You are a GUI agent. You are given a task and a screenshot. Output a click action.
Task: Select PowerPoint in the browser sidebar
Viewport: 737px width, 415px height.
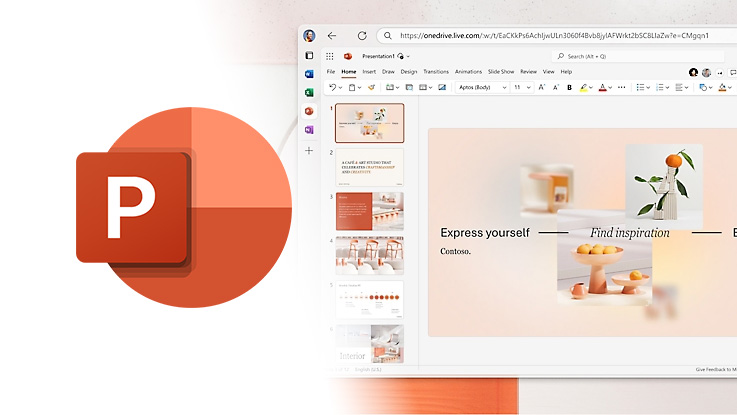[x=309, y=111]
